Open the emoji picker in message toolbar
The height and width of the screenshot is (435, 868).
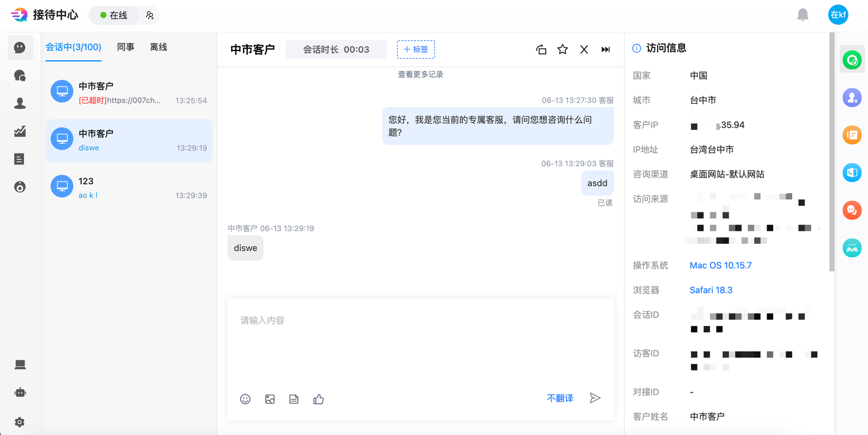coord(245,399)
